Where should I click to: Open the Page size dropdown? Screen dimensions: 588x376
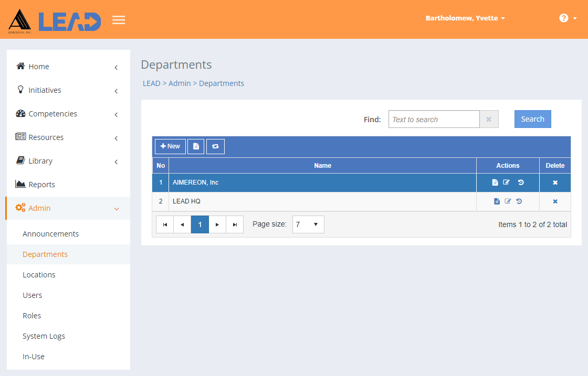point(308,224)
